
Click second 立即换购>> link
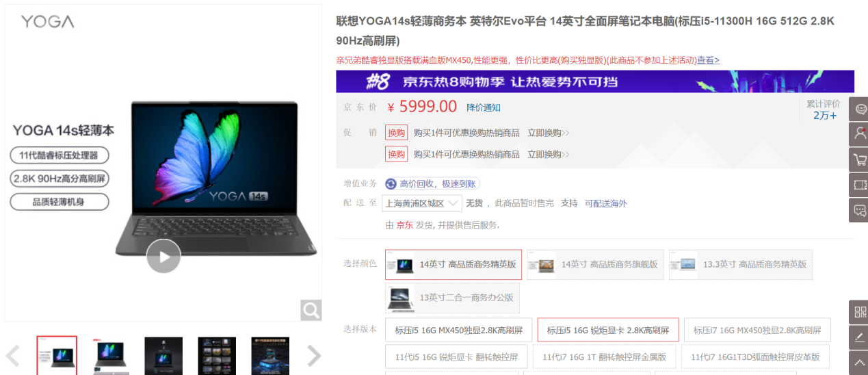point(549,154)
